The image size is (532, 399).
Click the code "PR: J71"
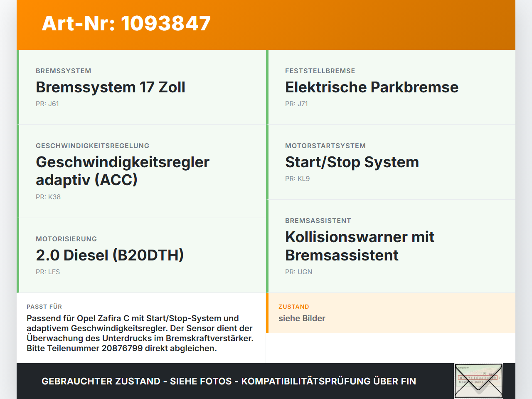(x=297, y=104)
